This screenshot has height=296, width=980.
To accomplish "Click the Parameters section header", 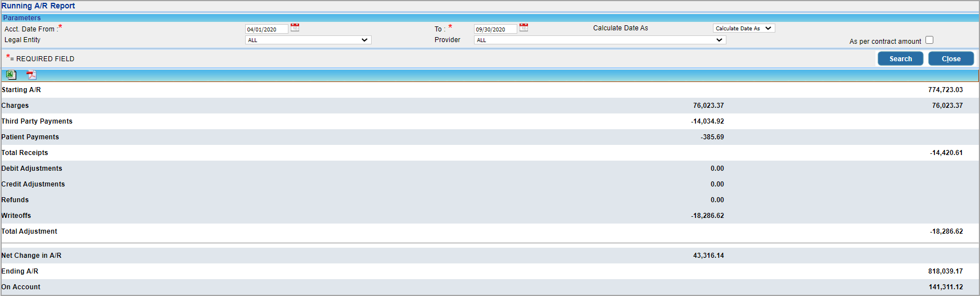I will click(22, 18).
